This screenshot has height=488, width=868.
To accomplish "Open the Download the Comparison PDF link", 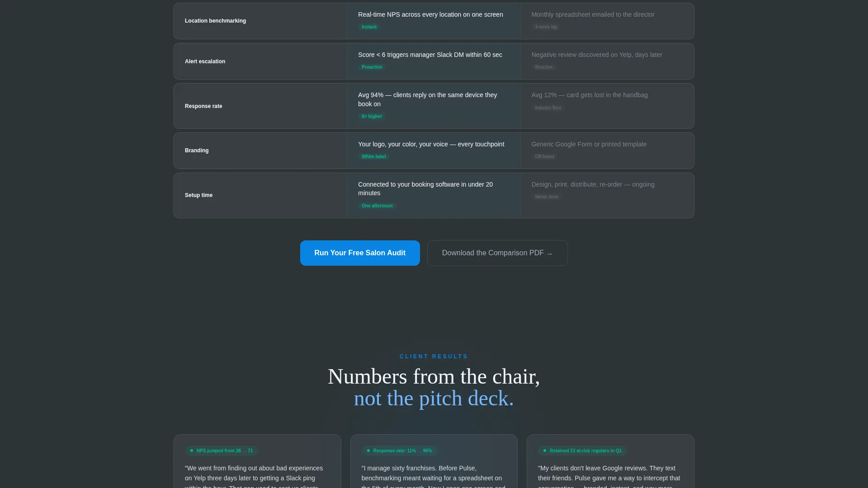I will pos(497,253).
